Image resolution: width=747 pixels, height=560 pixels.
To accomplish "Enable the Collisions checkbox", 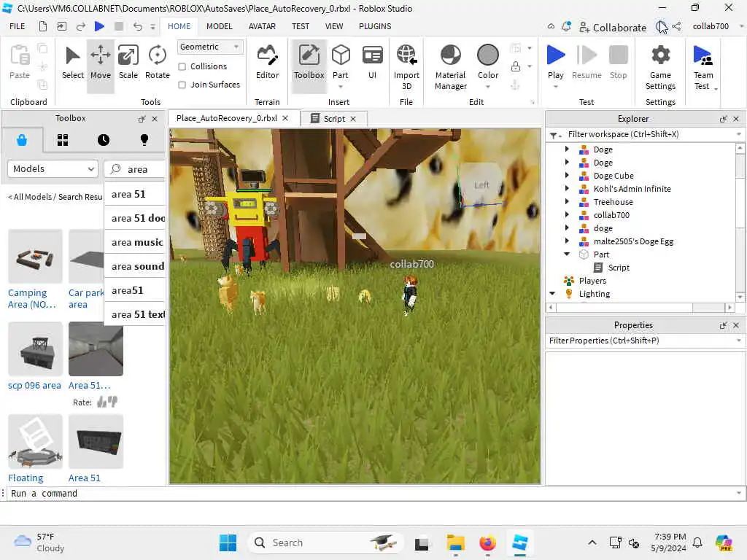I will 182,66.
